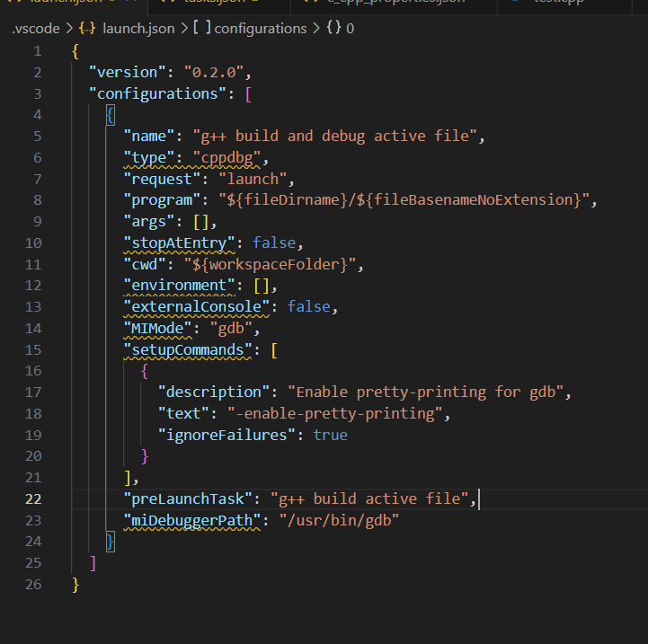The width and height of the screenshot is (648, 644).
Task: Select breadcrumb item 0
Action: click(350, 28)
